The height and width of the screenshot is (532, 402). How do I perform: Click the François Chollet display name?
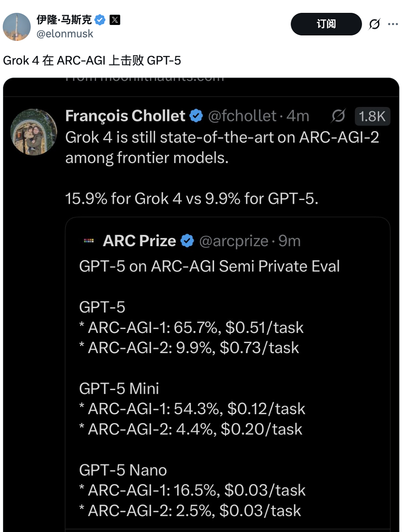125,116
